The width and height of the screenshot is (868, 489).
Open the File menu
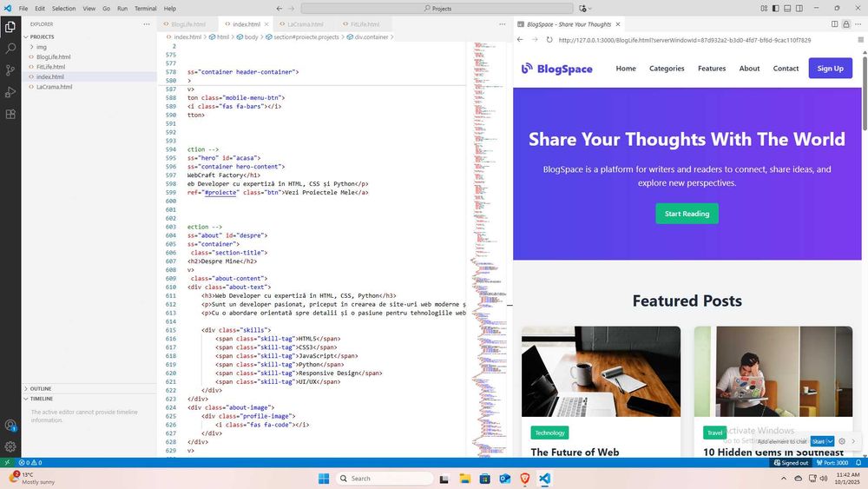tap(23, 9)
